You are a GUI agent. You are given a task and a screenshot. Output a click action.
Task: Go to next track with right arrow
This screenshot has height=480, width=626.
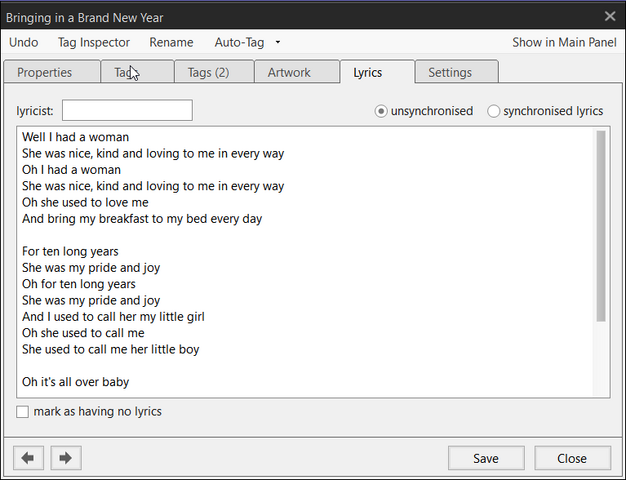66,458
